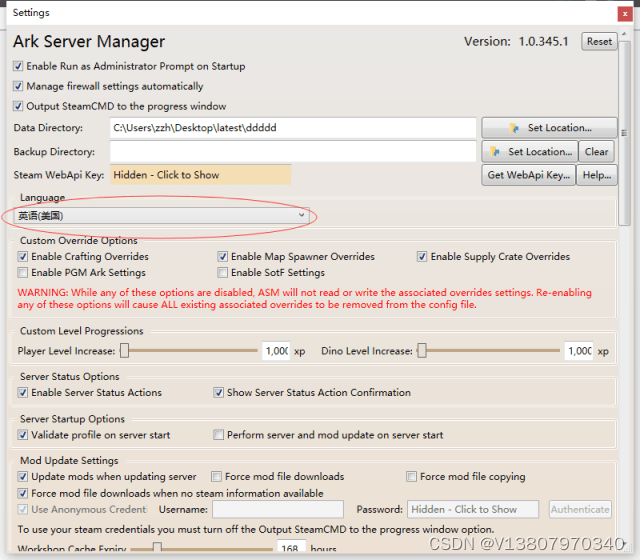Click the Reset button next to Version
This screenshot has height=560, width=640.
coord(599,42)
